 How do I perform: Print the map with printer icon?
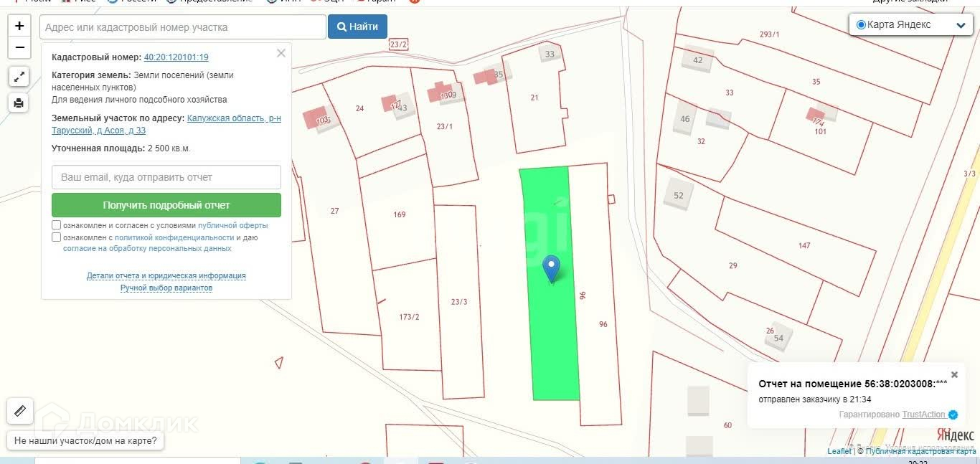(19, 103)
